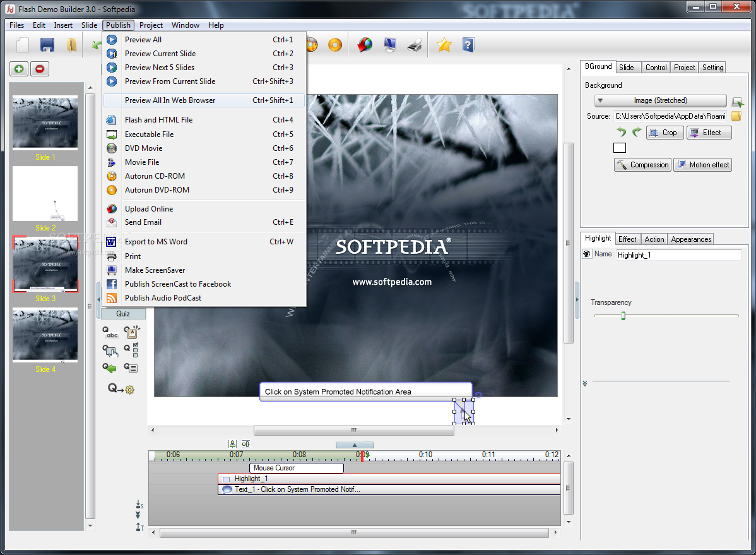
Task: Open the Image (Stretched) background dropdown
Action: [x=661, y=100]
